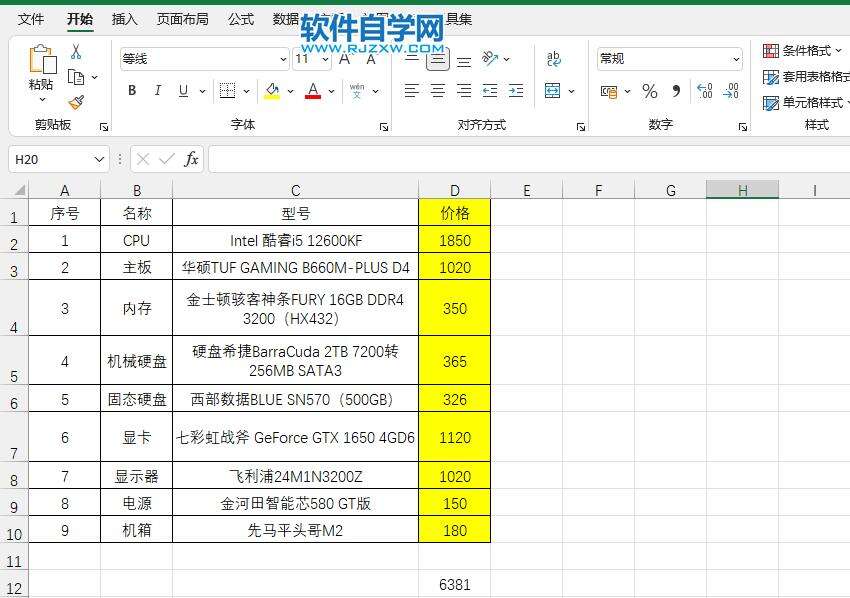Toggle Bold formatting

click(x=131, y=90)
